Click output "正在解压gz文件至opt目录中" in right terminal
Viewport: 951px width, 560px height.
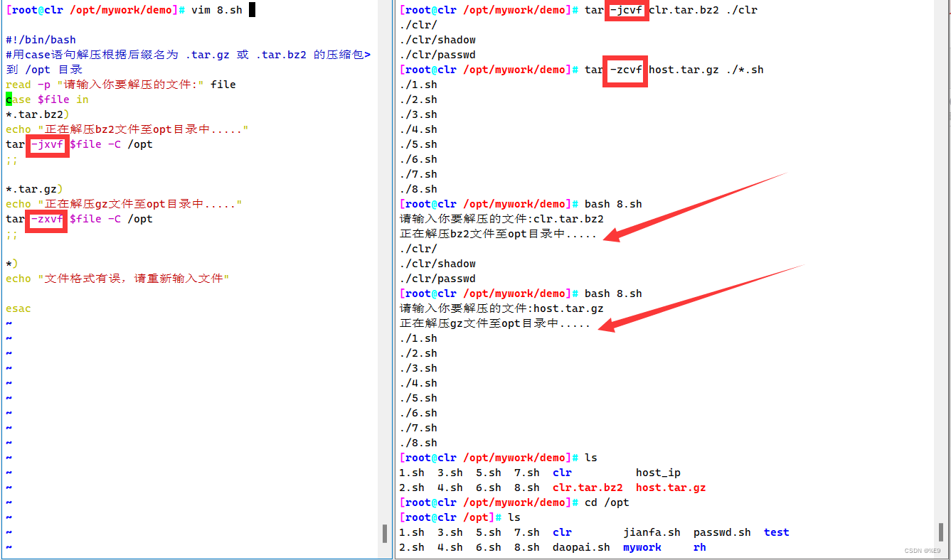(x=495, y=323)
